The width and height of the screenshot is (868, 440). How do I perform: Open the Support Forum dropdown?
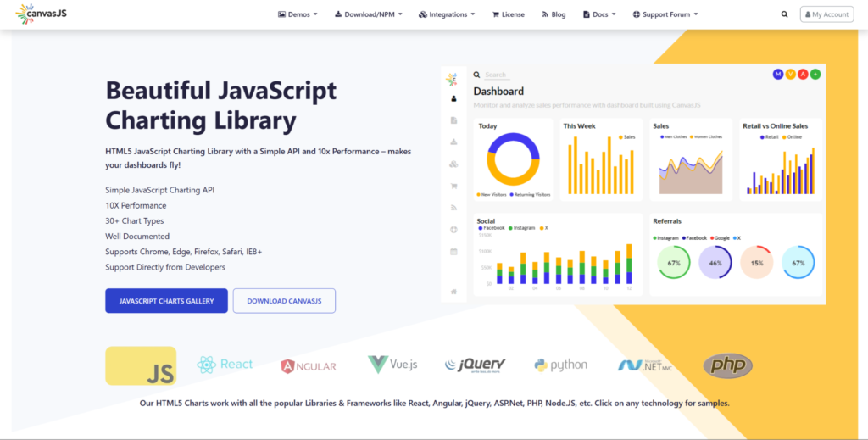pos(665,14)
